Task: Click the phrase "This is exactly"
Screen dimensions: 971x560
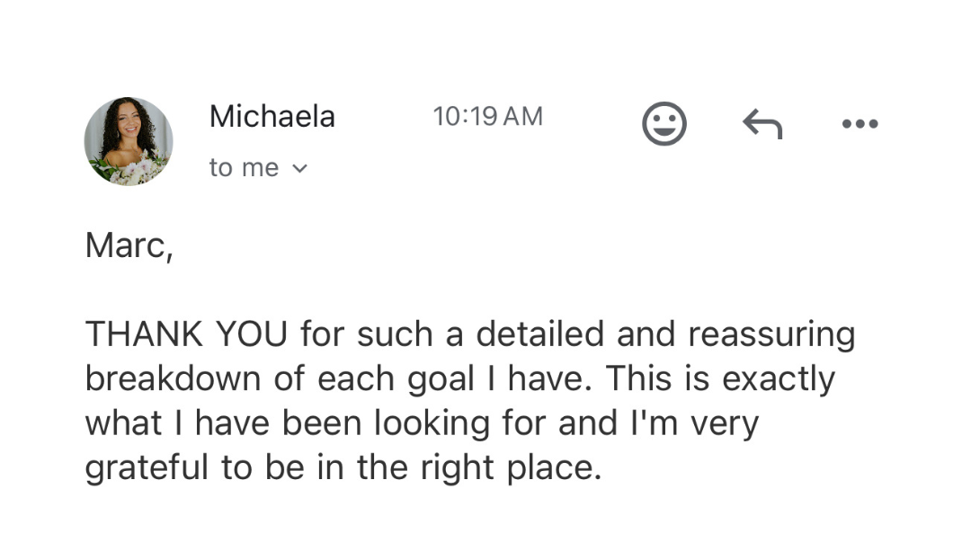Action: point(720,380)
